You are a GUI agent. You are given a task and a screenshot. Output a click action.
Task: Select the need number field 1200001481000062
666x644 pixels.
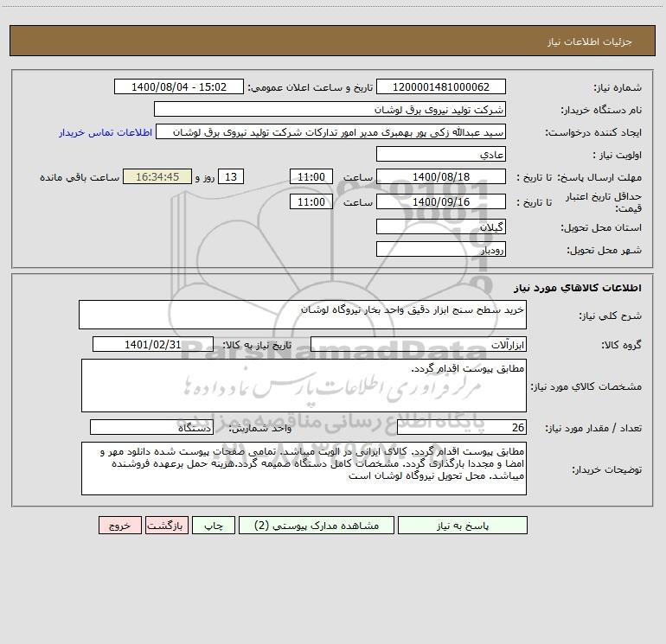[x=441, y=86]
